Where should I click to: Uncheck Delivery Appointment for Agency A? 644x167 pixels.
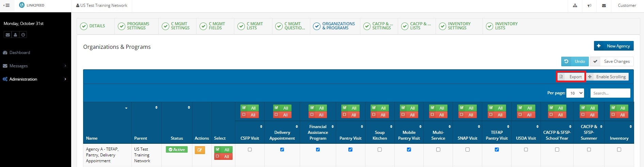(282, 150)
